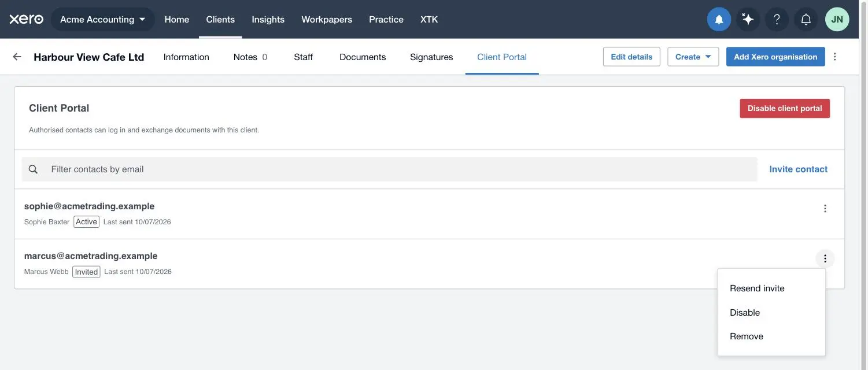Switch to the Staff tab

tap(304, 57)
